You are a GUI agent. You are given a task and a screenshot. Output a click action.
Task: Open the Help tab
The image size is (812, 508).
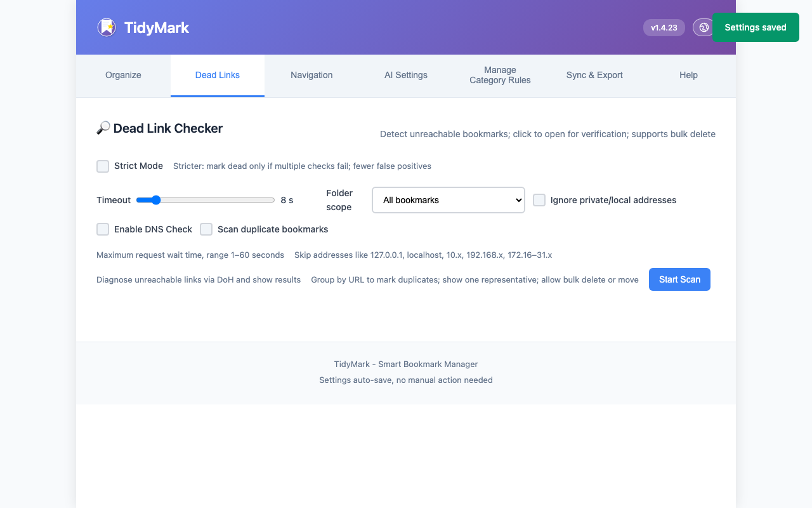[688, 75]
